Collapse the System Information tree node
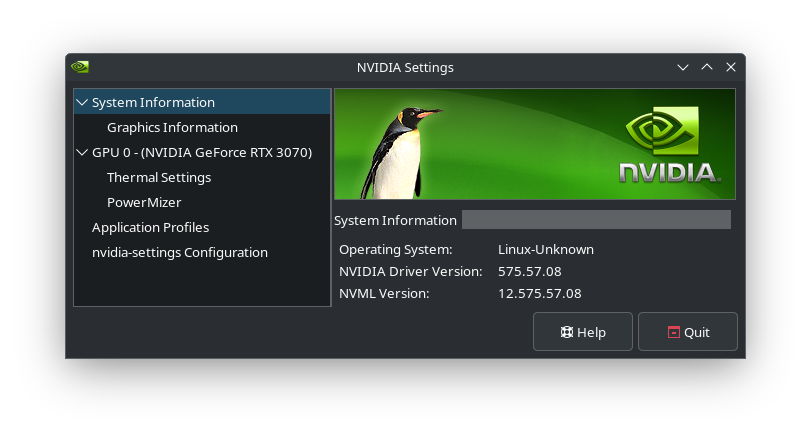 (x=82, y=102)
